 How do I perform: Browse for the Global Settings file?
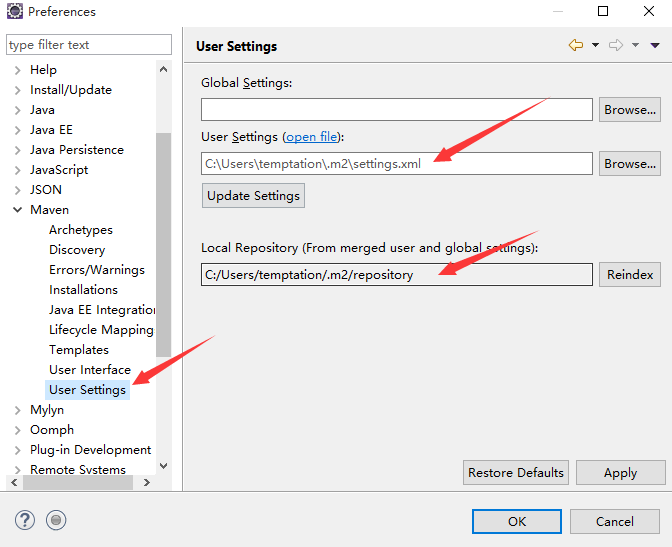pyautogui.click(x=630, y=110)
